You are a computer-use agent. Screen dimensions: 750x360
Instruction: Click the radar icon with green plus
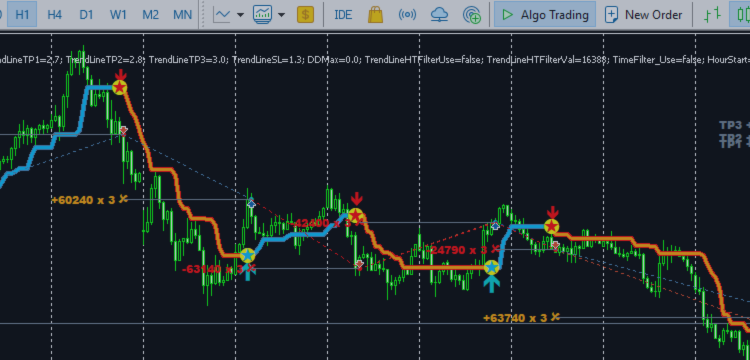coord(472,15)
